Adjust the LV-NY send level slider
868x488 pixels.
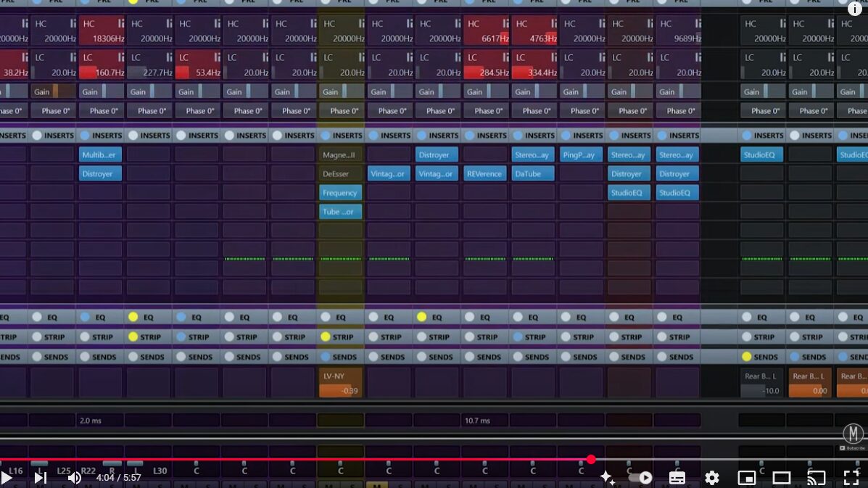(x=340, y=390)
